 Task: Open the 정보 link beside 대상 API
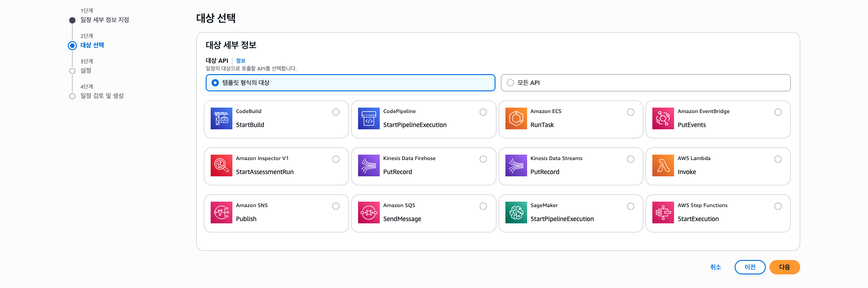241,61
